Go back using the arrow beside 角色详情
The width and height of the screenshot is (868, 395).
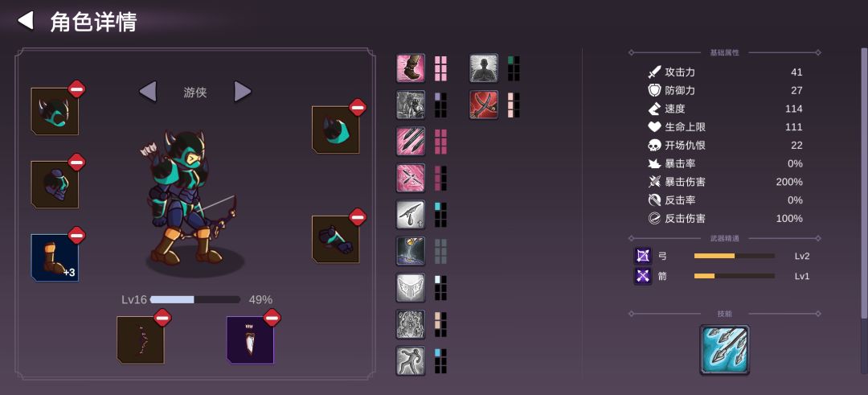click(26, 21)
